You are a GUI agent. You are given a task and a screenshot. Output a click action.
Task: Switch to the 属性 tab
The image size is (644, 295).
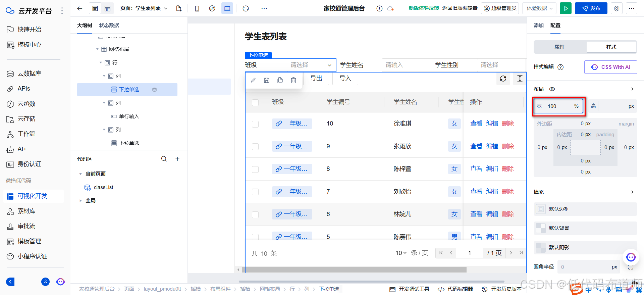point(560,47)
